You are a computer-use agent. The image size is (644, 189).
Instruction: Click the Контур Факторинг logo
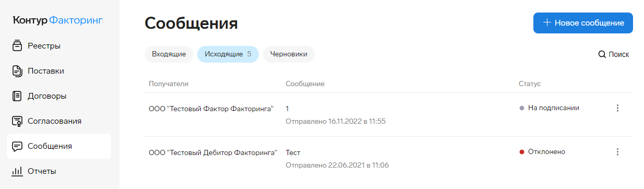coord(57,20)
